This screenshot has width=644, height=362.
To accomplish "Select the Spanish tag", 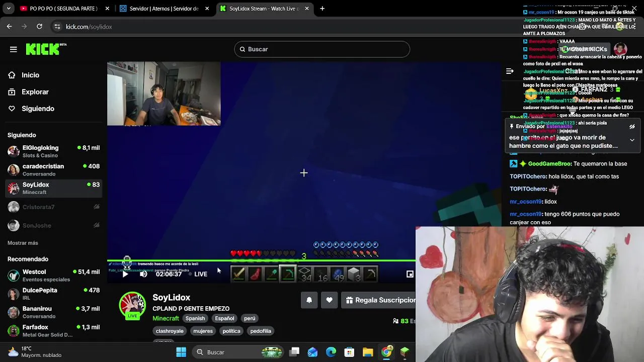I will click(195, 318).
